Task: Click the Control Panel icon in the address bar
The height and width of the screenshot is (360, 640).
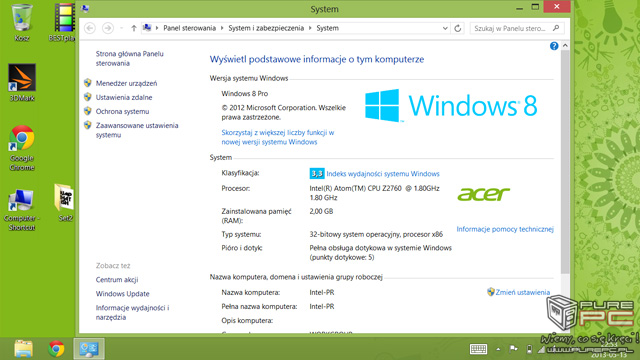Action: pos(147,28)
